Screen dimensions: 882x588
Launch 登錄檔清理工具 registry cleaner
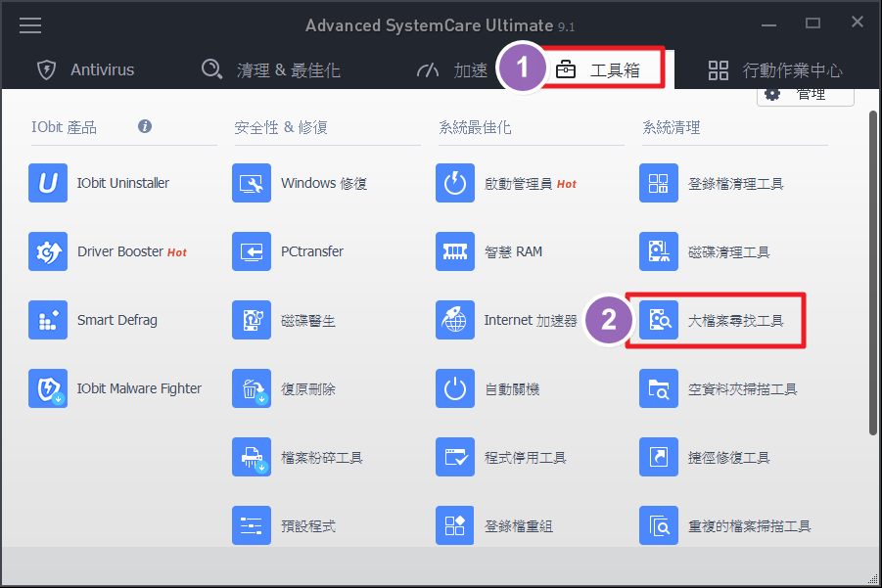pyautogui.click(x=659, y=184)
